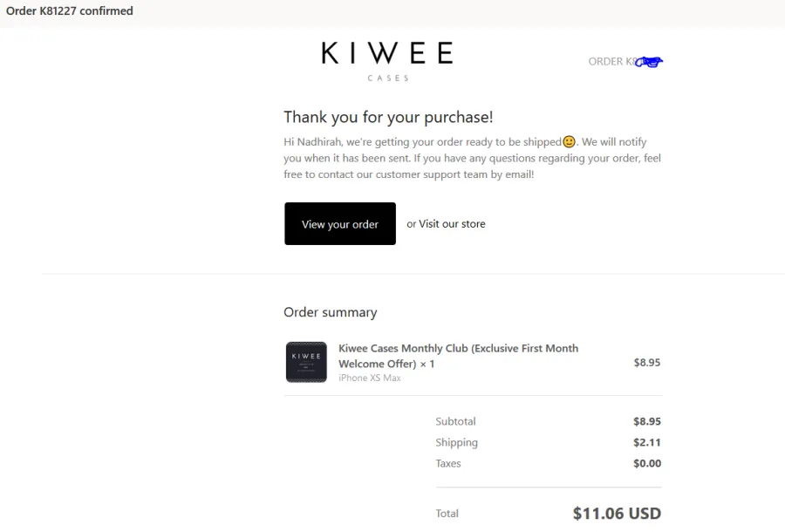Click the blue scribble over the order number

click(649, 62)
